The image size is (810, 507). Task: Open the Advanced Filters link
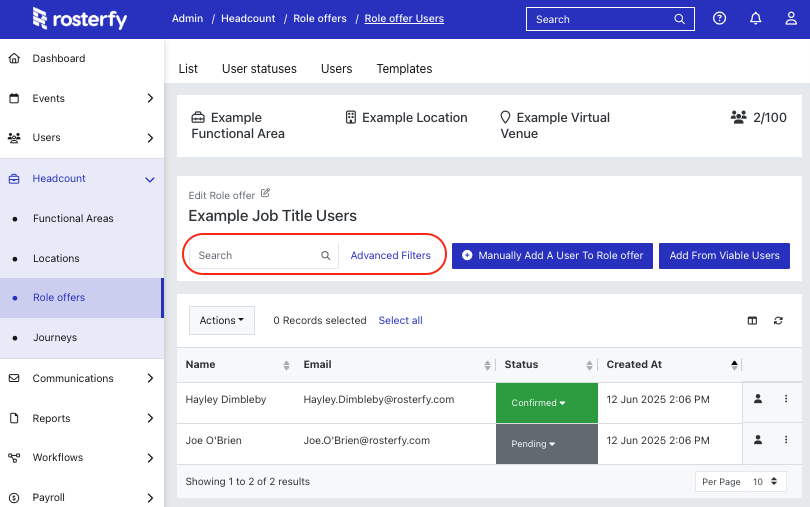(x=391, y=255)
